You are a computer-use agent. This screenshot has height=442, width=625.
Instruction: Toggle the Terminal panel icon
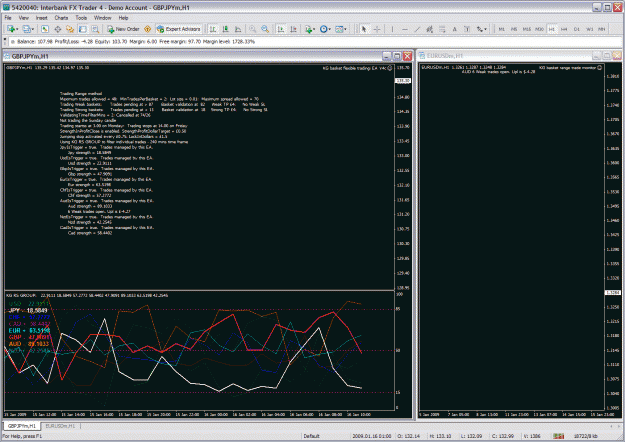pos(83,29)
